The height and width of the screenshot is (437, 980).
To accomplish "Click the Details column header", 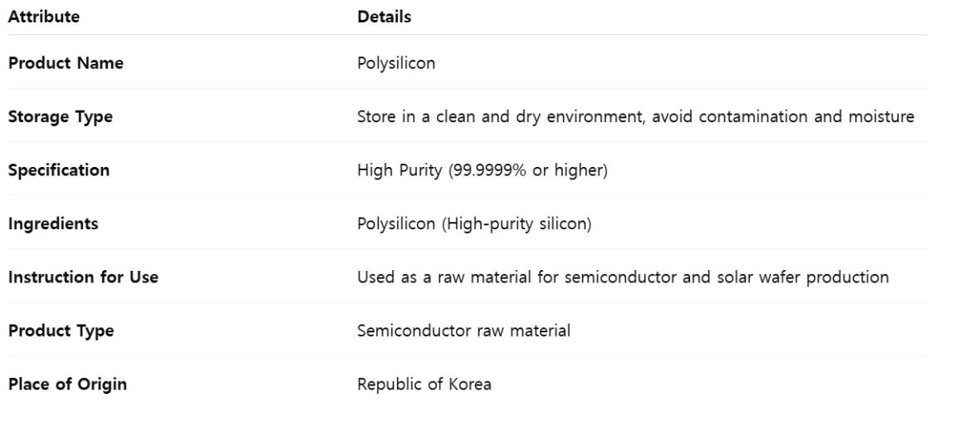I will [x=384, y=17].
